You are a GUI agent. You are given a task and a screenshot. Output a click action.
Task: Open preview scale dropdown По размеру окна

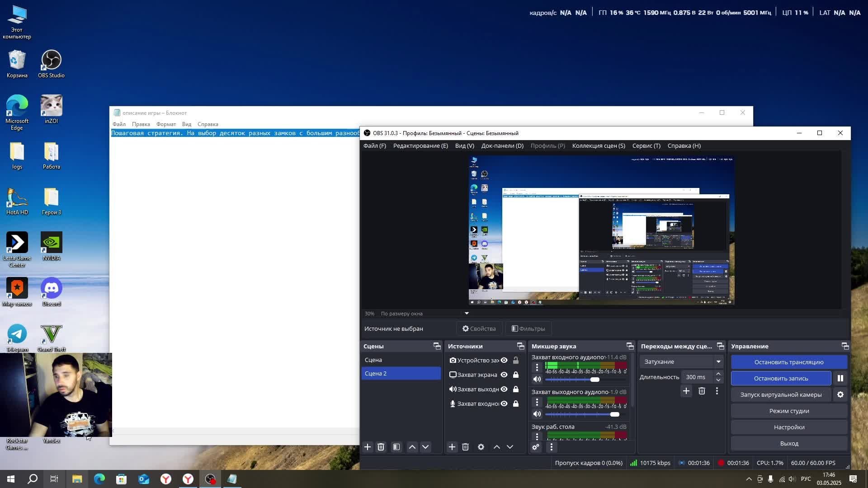(467, 313)
